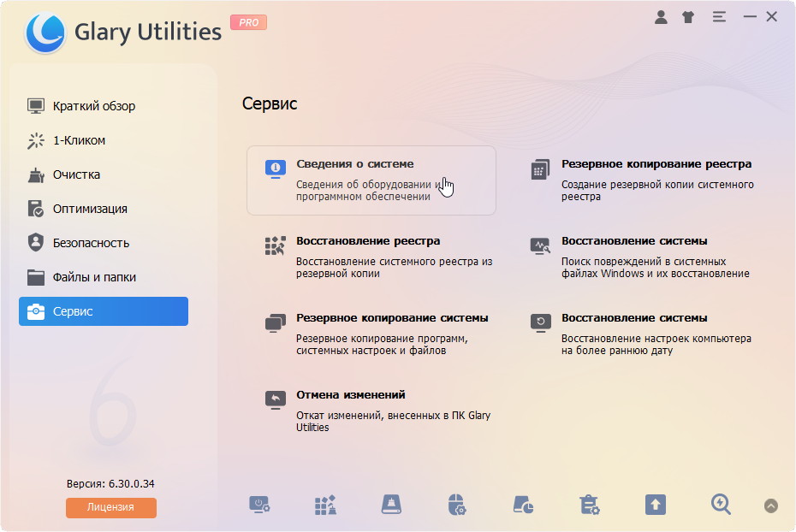Expand the bottom dock with the up chevron

click(x=770, y=505)
